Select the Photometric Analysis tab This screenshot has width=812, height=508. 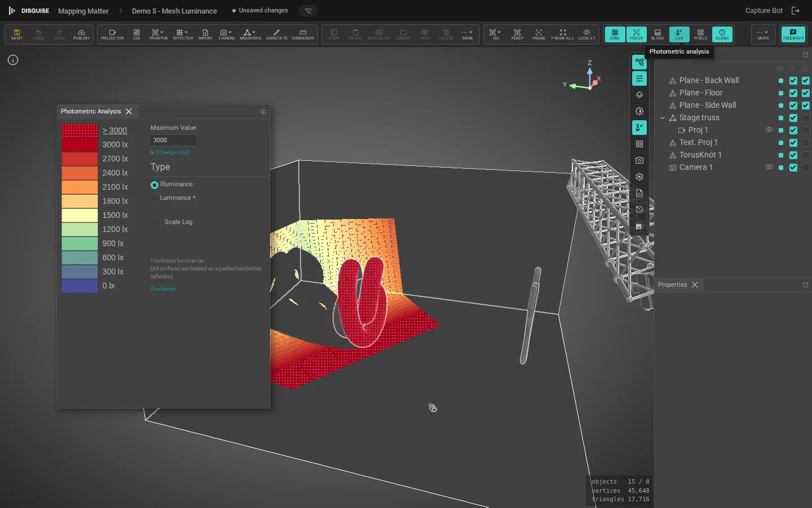(91, 112)
